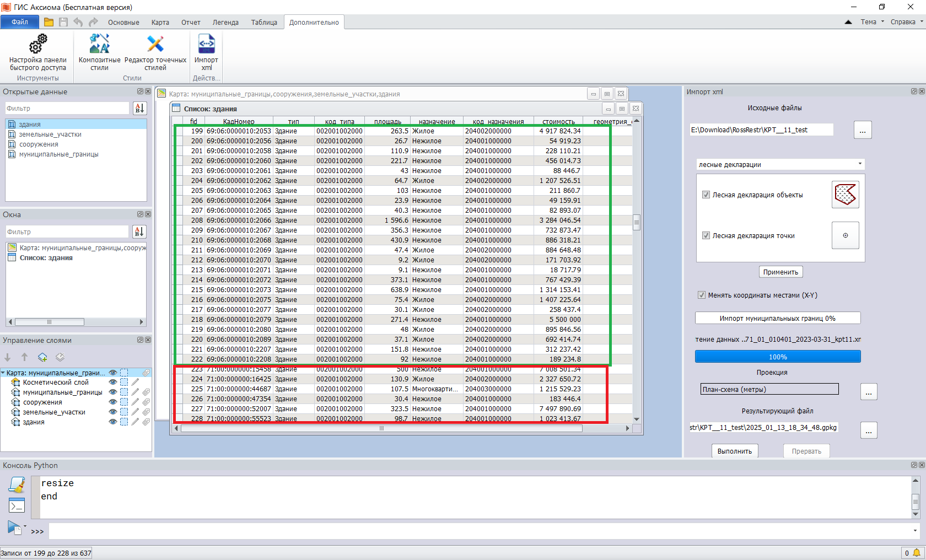Image resolution: width=926 pixels, height=560 pixels.
Task: Click the open folder icon in quick access bar
Action: 49,22
